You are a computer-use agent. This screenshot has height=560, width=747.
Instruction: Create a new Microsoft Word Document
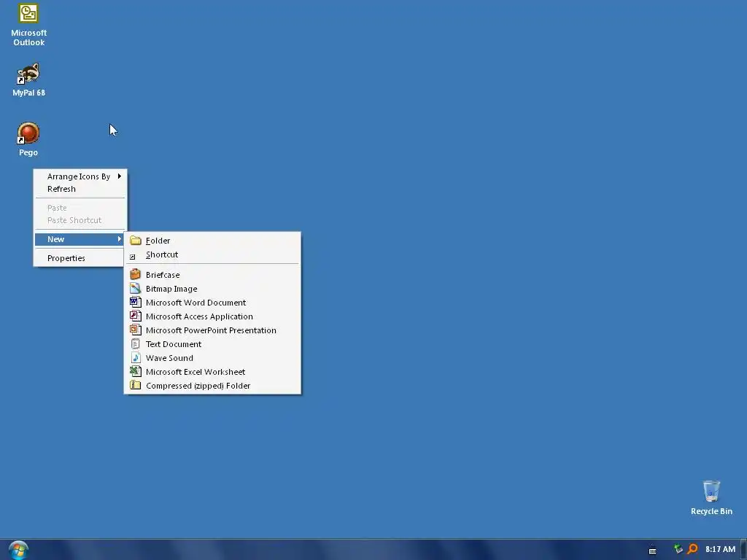pyautogui.click(x=212, y=303)
